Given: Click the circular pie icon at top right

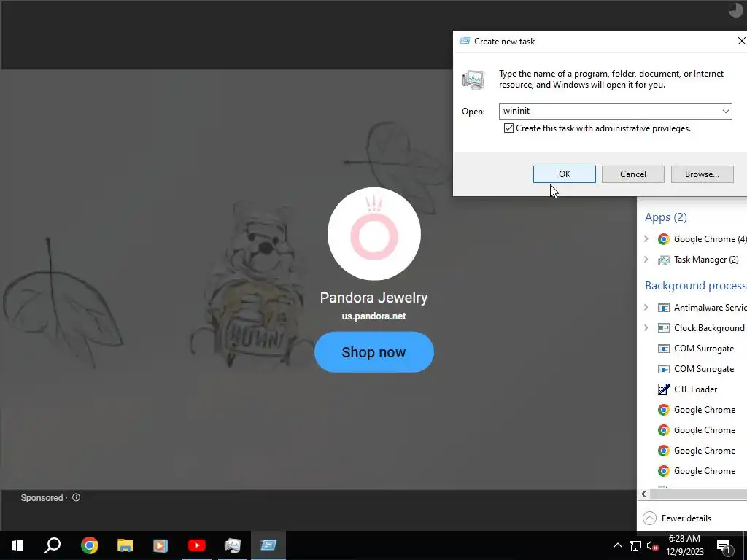Looking at the screenshot, I should coord(736,10).
